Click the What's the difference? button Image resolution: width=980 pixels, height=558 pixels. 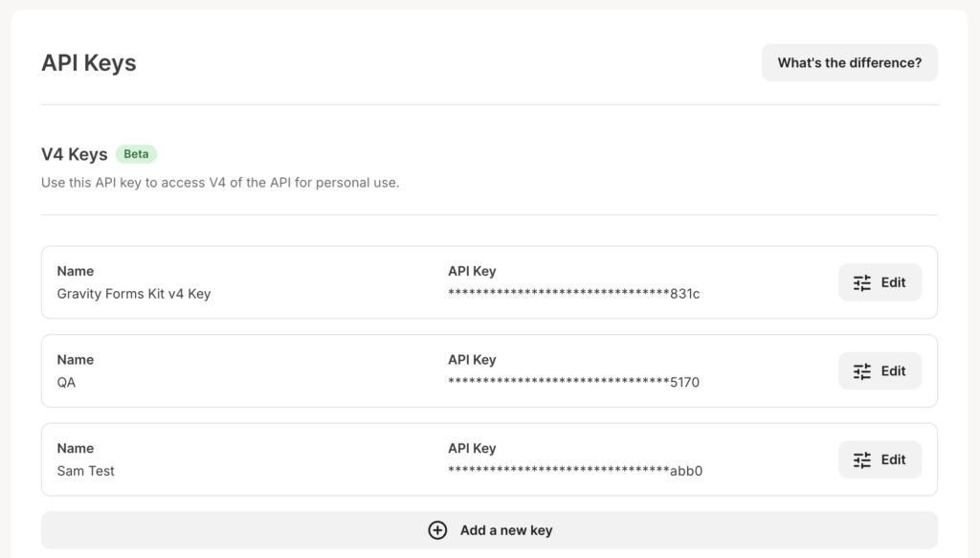pyautogui.click(x=849, y=62)
